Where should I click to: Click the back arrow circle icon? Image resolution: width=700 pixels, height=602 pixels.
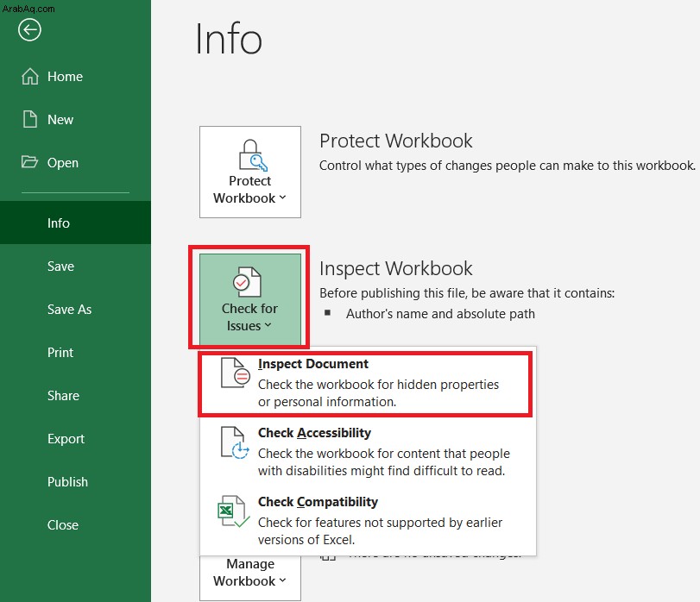pyautogui.click(x=29, y=30)
